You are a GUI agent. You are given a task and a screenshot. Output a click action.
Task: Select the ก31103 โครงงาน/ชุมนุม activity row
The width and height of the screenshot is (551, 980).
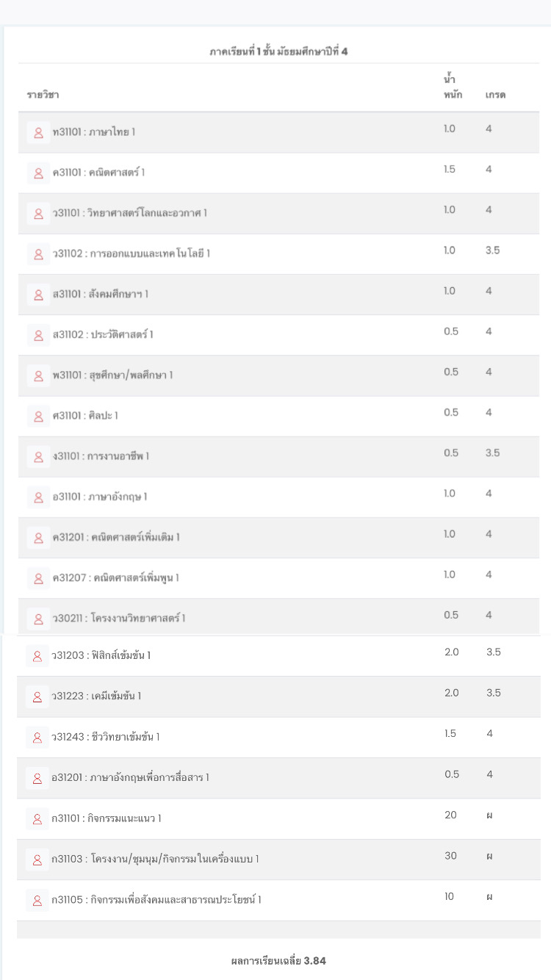point(278,859)
